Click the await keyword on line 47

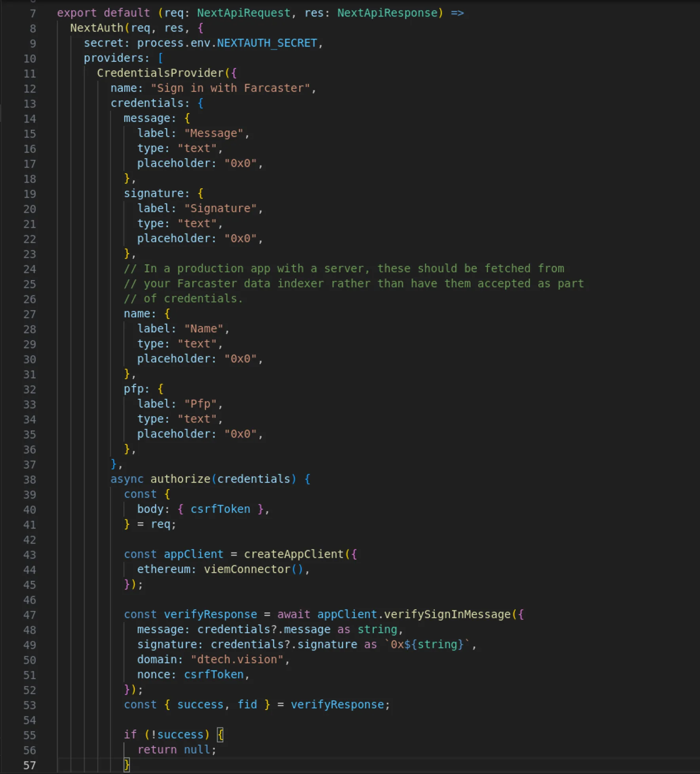tap(294, 615)
